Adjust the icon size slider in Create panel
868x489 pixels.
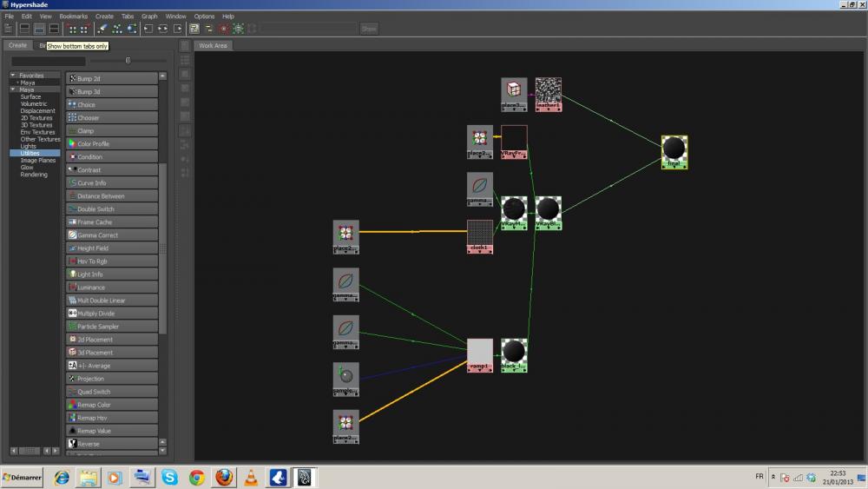pos(128,60)
